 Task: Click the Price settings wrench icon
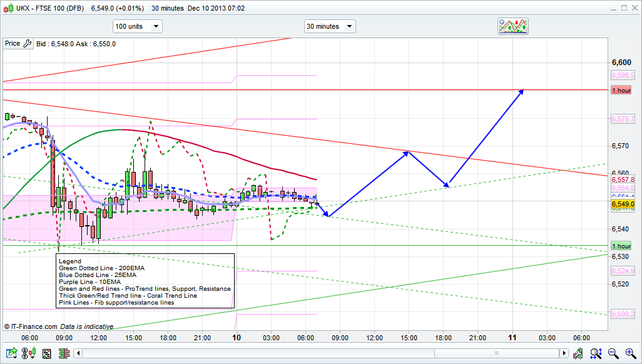click(x=27, y=44)
